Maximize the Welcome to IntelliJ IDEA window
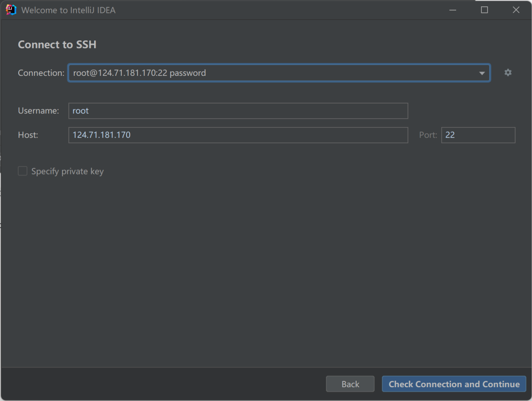The image size is (532, 401). coord(485,10)
